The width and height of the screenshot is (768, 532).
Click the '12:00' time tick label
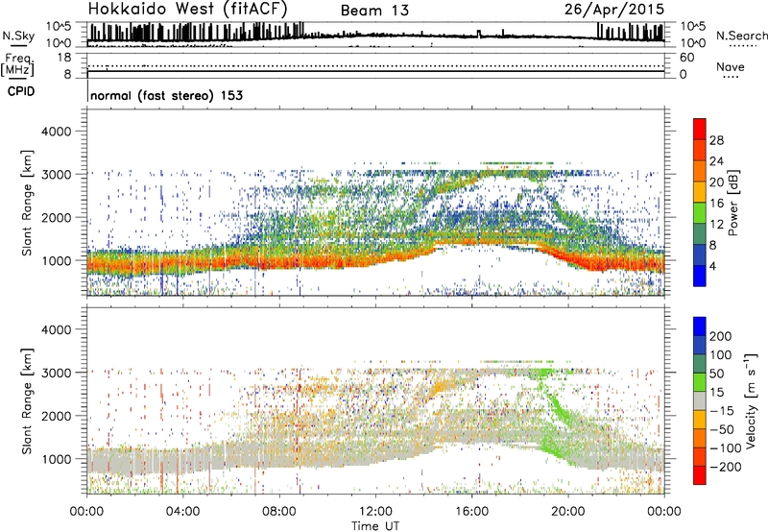coord(375,512)
